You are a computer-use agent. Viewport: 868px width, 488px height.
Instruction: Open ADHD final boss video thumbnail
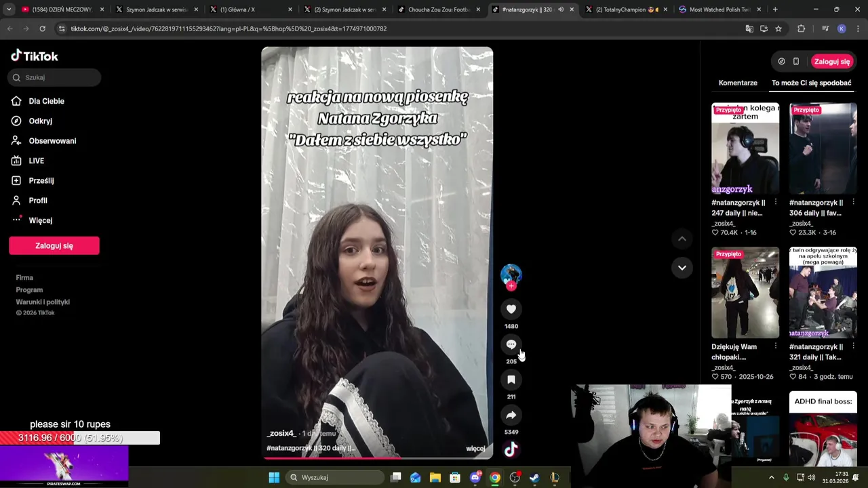(x=823, y=428)
